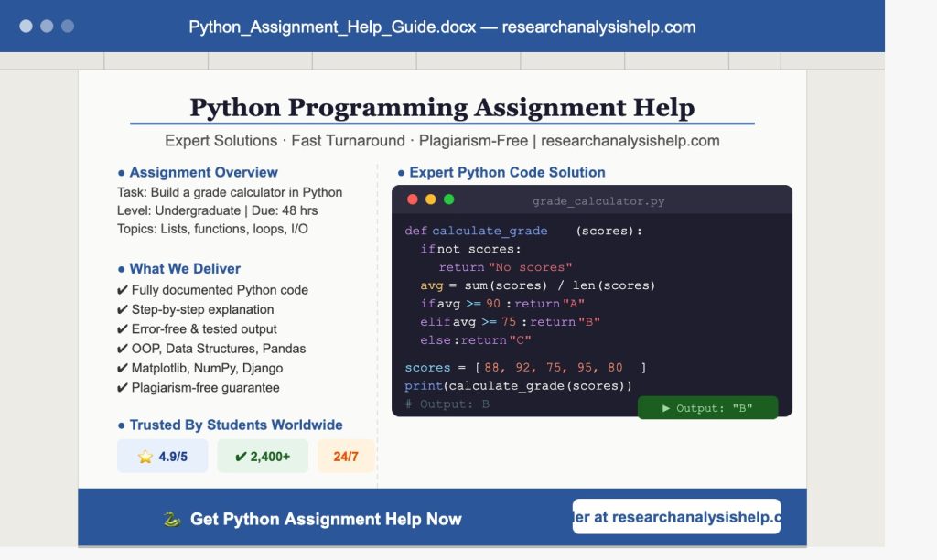The width and height of the screenshot is (937, 560).
Task: Click the green dot in the code window header
Action: (448, 199)
